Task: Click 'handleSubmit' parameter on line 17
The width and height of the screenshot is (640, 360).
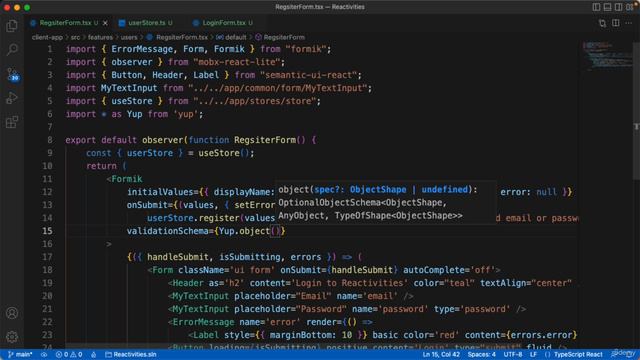Action: tap(178, 257)
